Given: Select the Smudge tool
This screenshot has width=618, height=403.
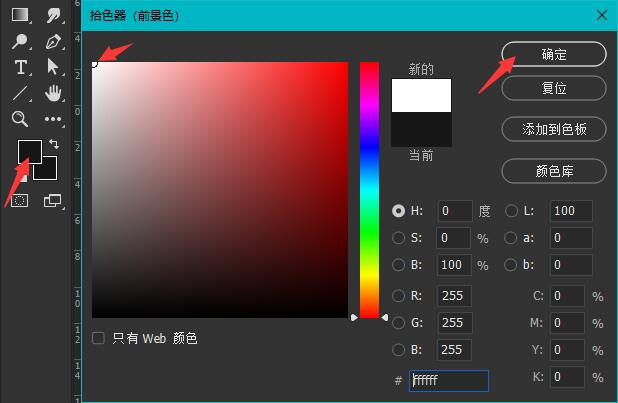Looking at the screenshot, I should tap(53, 15).
